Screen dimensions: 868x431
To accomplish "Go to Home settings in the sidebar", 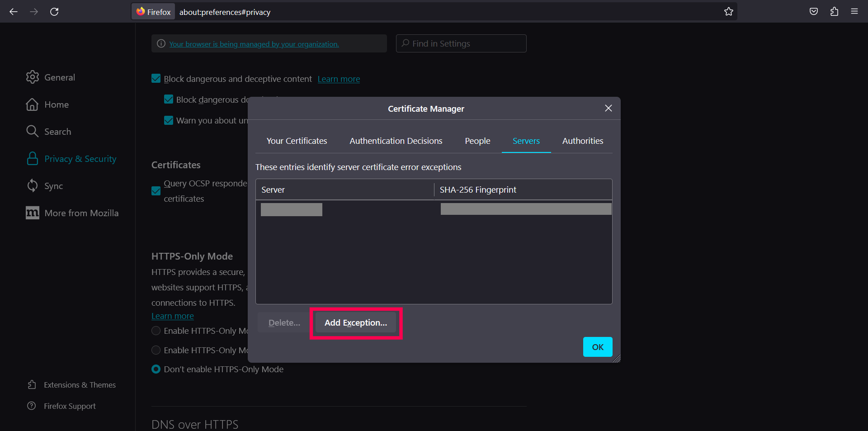I will 56,104.
